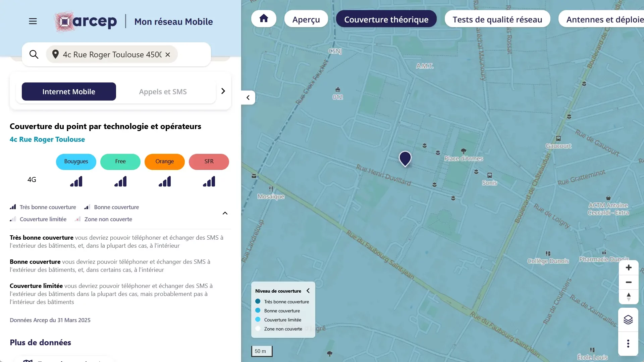
Task: Click the Bouygues operator badge
Action: (x=76, y=162)
